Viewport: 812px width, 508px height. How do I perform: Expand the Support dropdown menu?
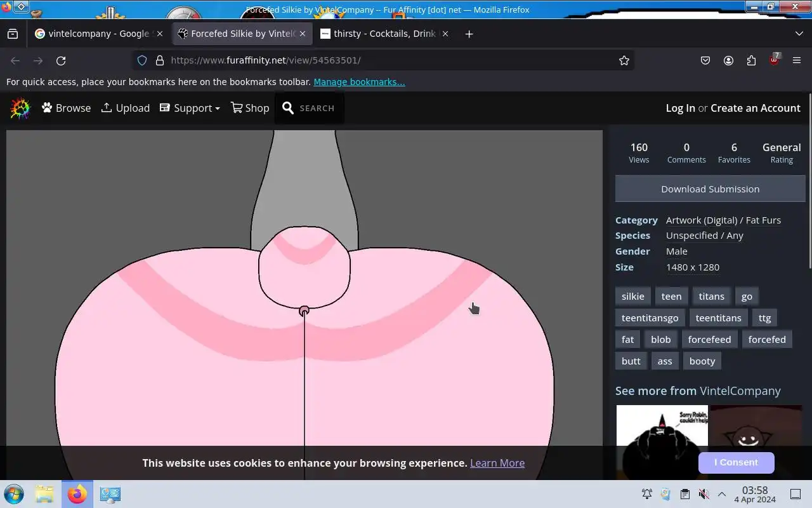[190, 108]
